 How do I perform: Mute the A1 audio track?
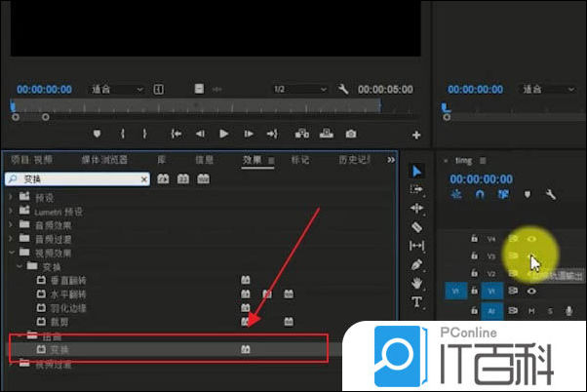click(531, 311)
